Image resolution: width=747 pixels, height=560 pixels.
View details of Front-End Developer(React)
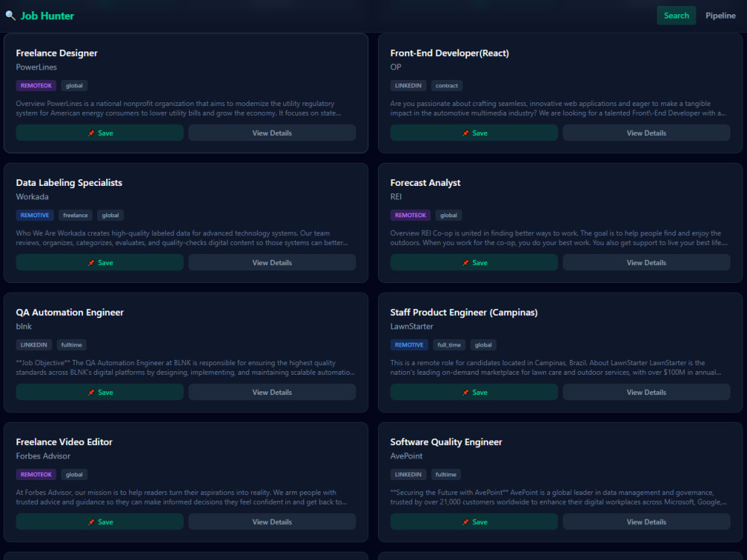[646, 133]
